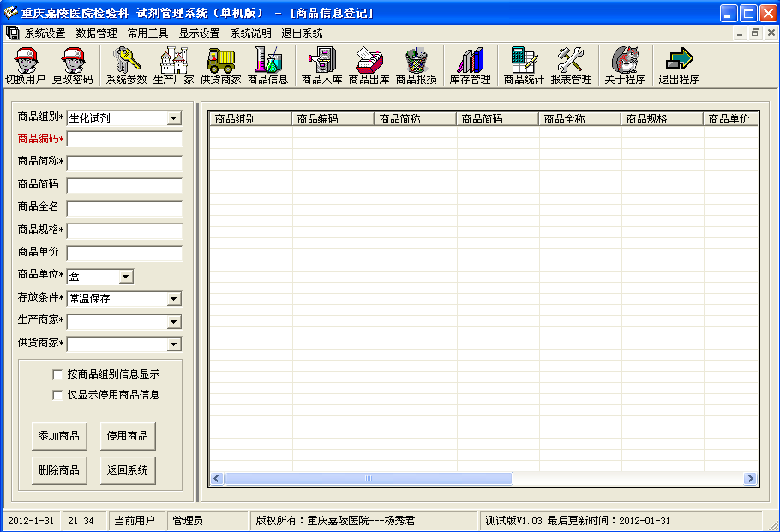Image resolution: width=780 pixels, height=532 pixels.
Task: Click the date 2012-1-31 in status bar
Action: pos(31,521)
